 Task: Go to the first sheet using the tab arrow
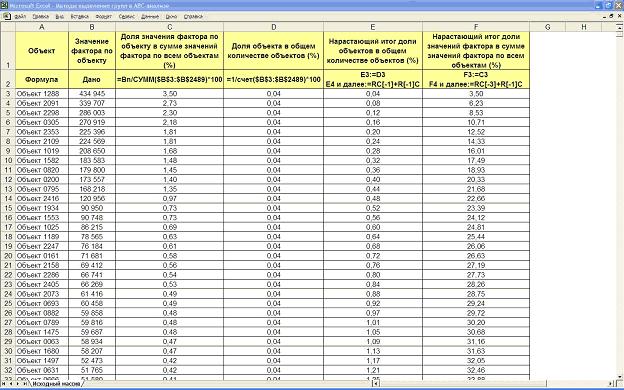(4, 384)
